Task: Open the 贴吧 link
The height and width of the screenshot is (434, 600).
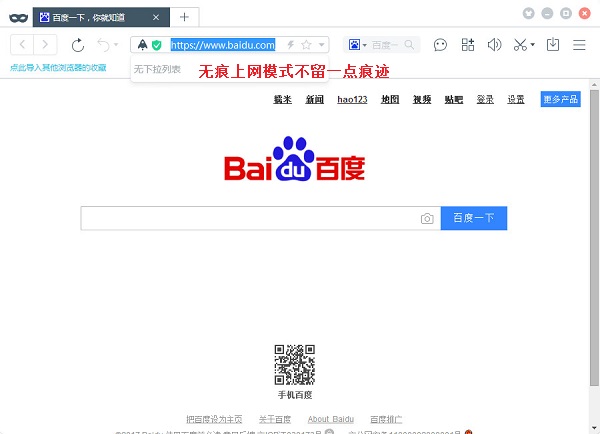Action: click(454, 100)
